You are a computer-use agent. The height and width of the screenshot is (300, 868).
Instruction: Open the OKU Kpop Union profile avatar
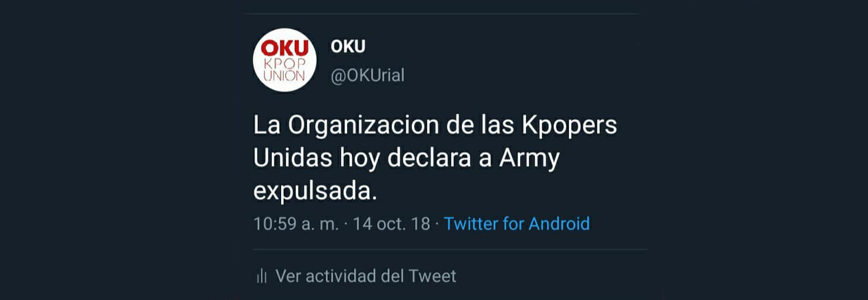coord(284,60)
